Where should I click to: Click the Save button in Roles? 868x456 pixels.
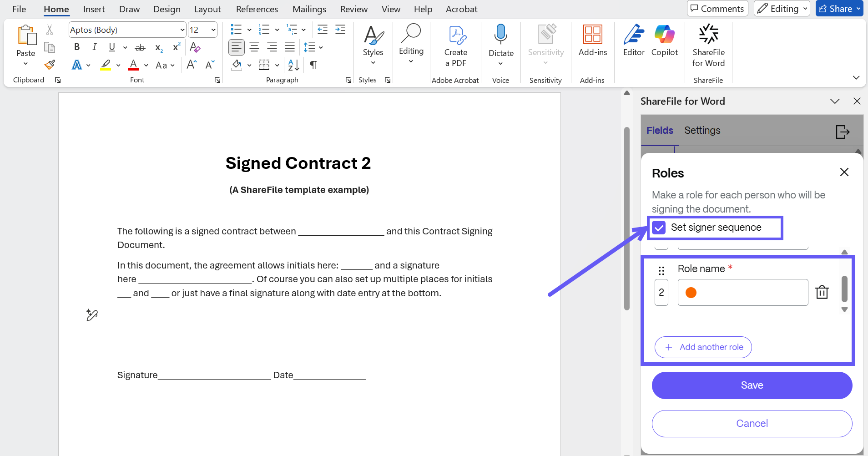click(x=752, y=385)
